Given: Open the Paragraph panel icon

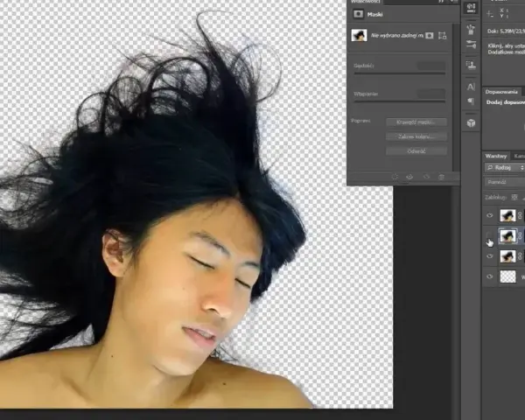Looking at the screenshot, I should coord(471,101).
